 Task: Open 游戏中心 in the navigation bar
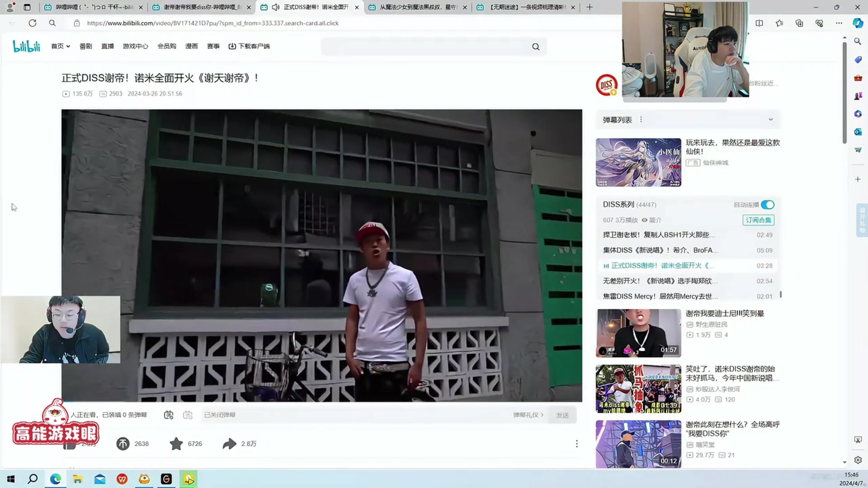(x=135, y=46)
